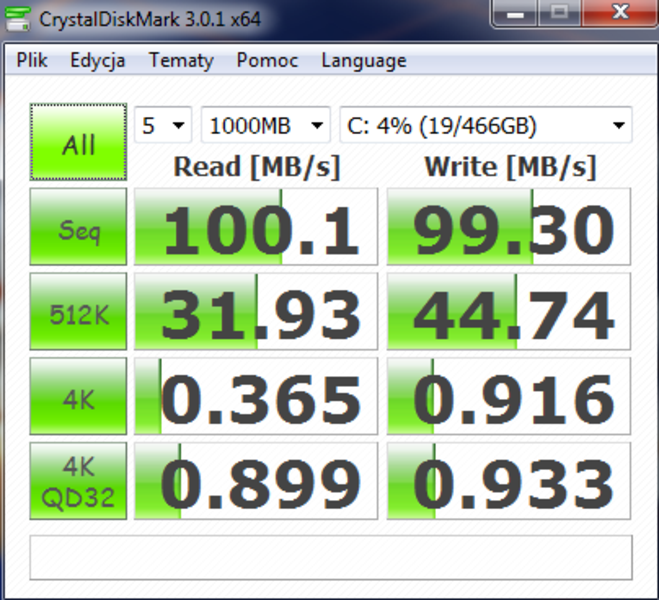Expand the 1000MB test size dropdown
659x600 pixels.
coord(266,125)
